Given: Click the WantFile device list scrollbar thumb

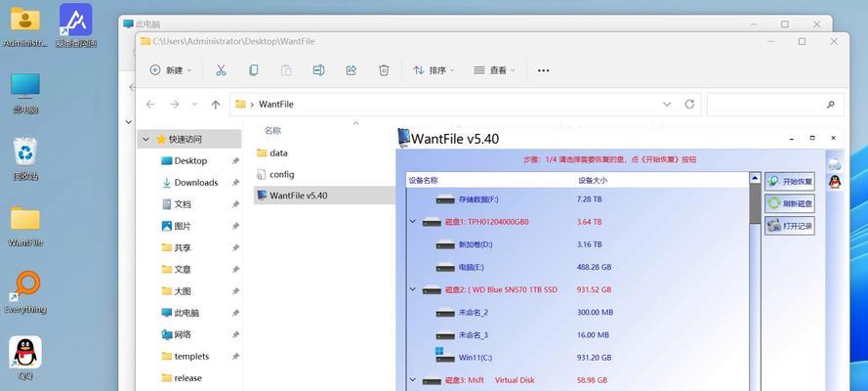Looking at the screenshot, I should [x=755, y=203].
